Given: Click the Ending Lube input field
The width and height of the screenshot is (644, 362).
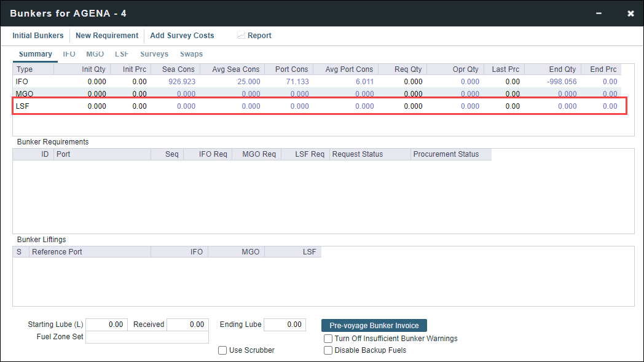Looking at the screenshot, I should click(285, 325).
